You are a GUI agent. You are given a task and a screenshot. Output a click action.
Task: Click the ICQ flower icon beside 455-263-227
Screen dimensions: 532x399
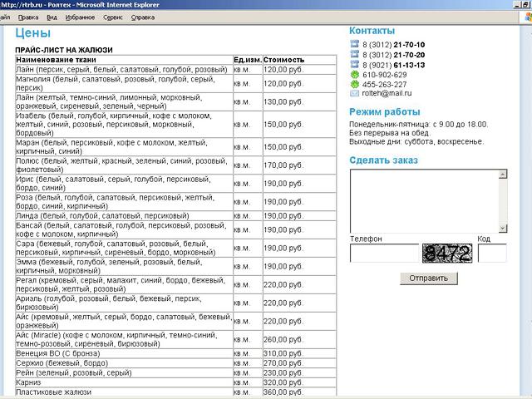tap(354, 84)
